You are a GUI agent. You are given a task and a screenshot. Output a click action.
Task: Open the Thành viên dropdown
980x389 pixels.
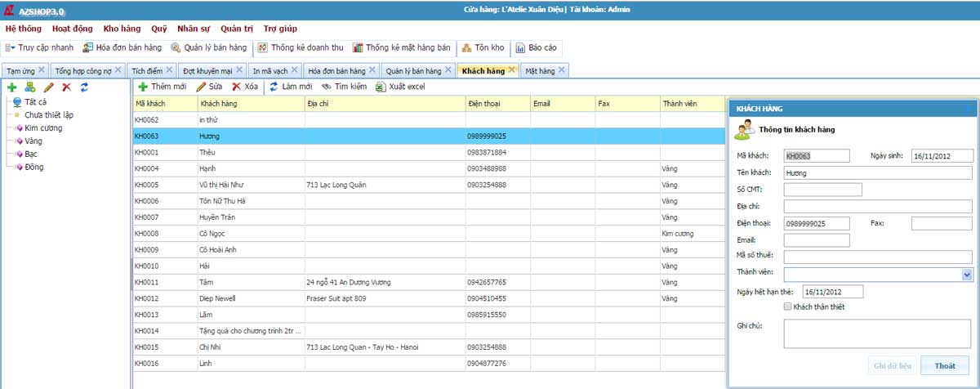coord(967,275)
